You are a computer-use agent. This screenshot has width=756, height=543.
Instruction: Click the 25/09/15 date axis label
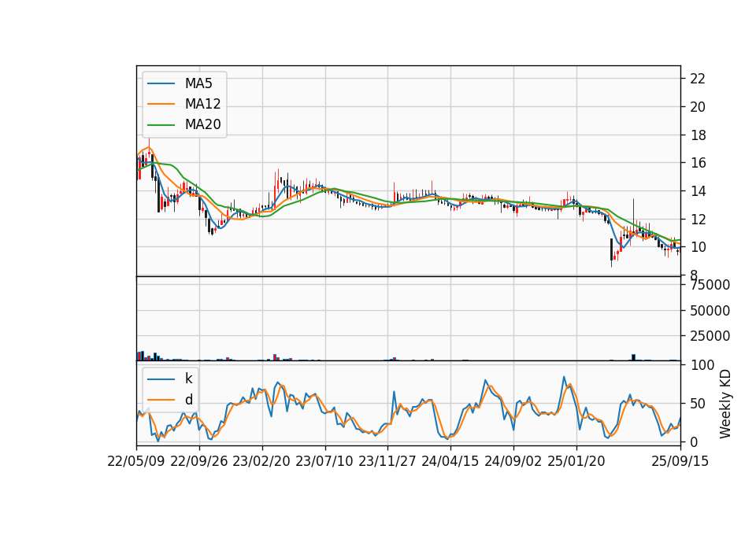point(680,461)
